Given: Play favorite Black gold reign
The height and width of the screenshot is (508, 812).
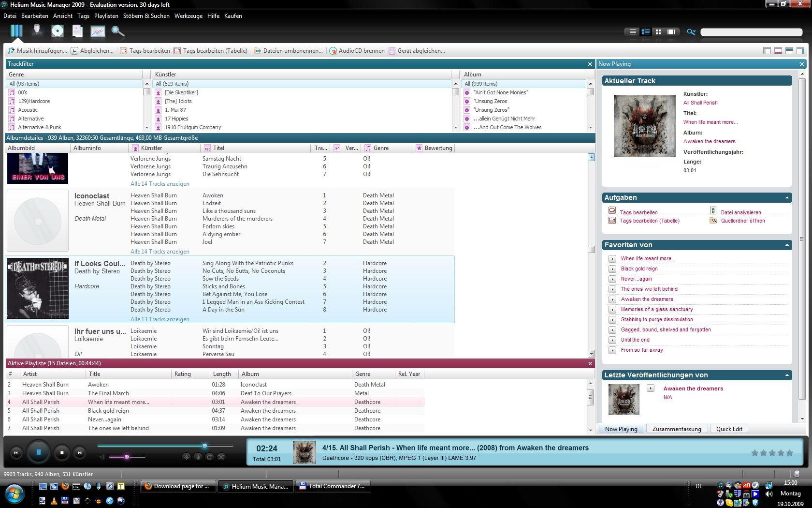Looking at the screenshot, I should [x=612, y=269].
